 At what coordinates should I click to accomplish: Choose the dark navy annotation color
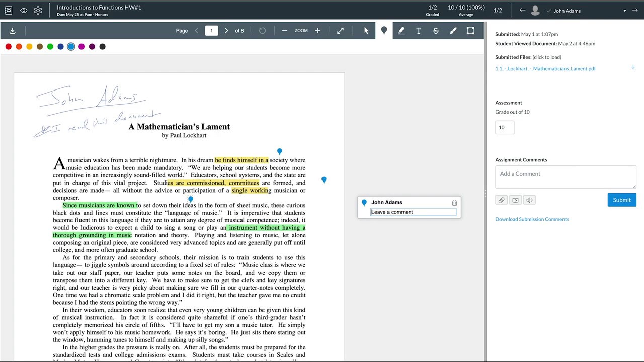point(61,47)
